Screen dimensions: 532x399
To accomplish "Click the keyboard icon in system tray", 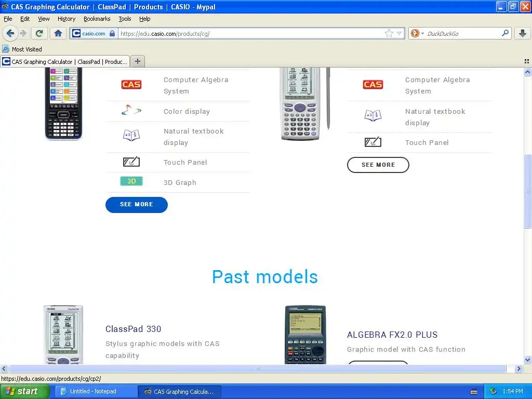I will pos(474,392).
